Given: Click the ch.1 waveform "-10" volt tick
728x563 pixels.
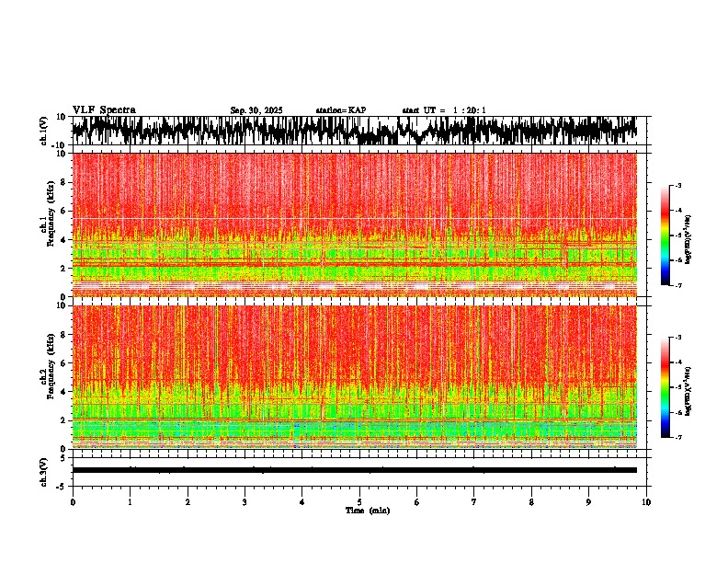Looking at the screenshot, I should coord(59,145).
